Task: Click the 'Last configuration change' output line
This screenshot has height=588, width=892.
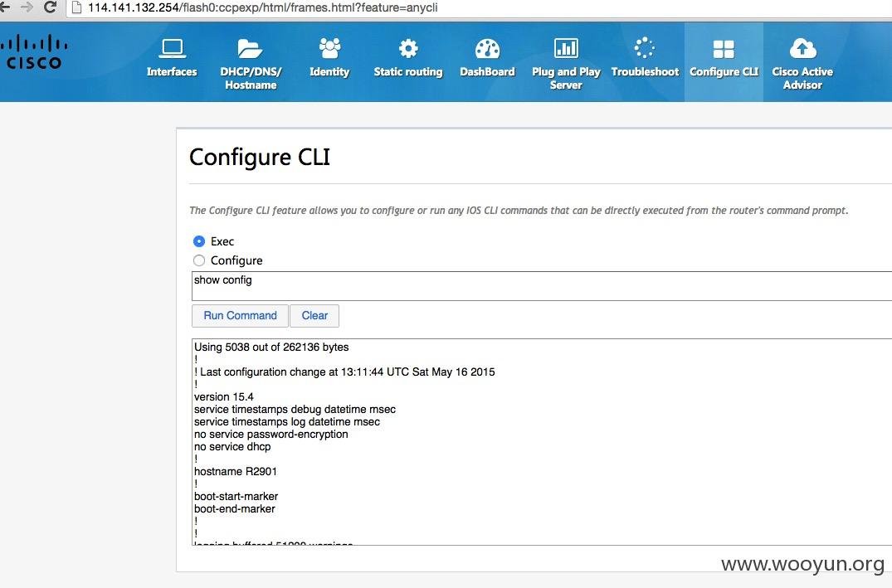Action: (x=344, y=372)
